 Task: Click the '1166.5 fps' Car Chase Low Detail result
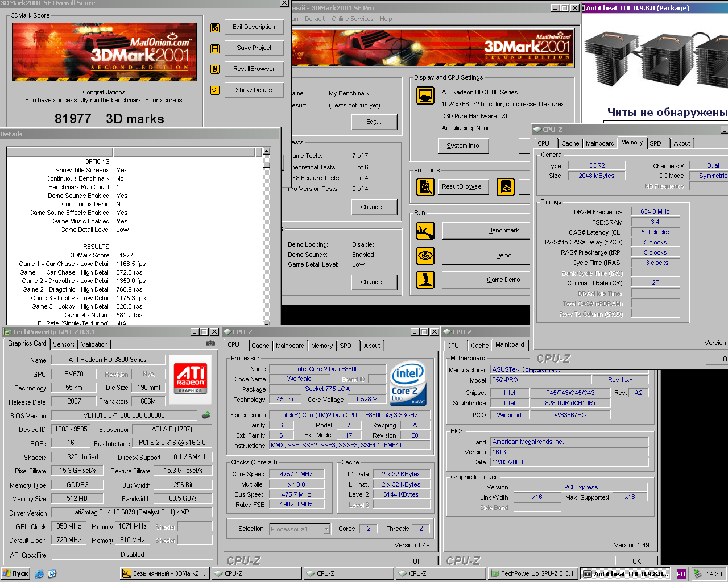(131, 264)
